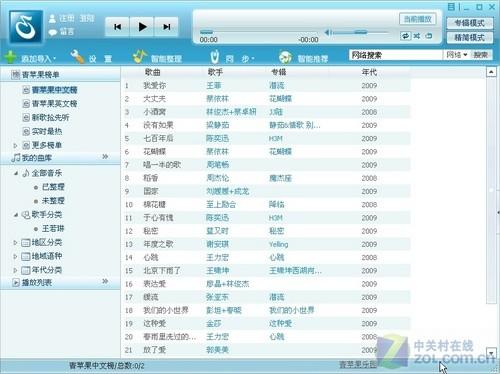Select the 已整理 item

[x=53, y=187]
